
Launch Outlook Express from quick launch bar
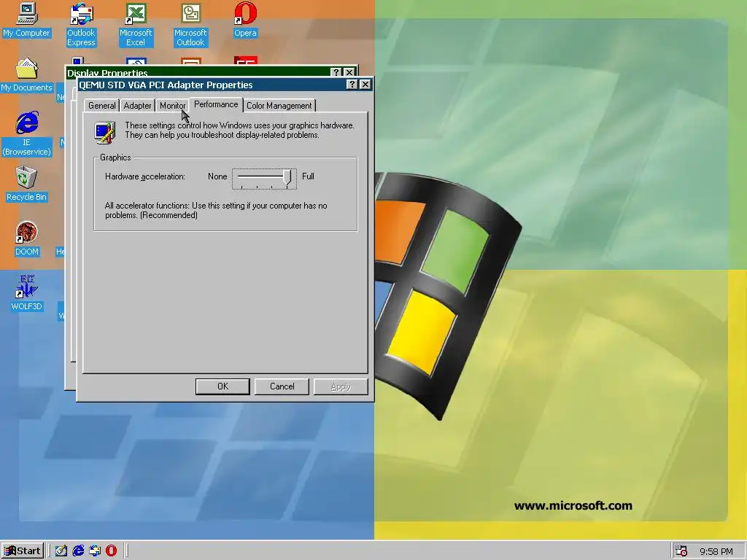point(95,551)
